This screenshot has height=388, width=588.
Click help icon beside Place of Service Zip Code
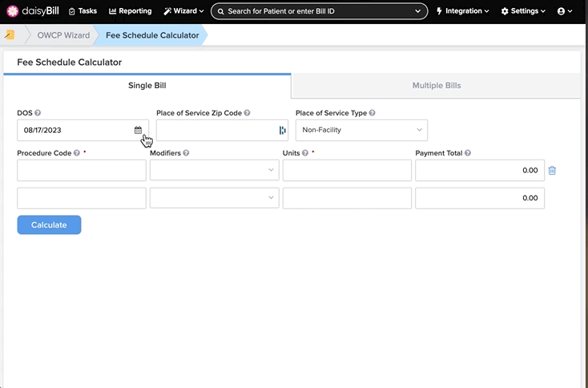click(247, 113)
